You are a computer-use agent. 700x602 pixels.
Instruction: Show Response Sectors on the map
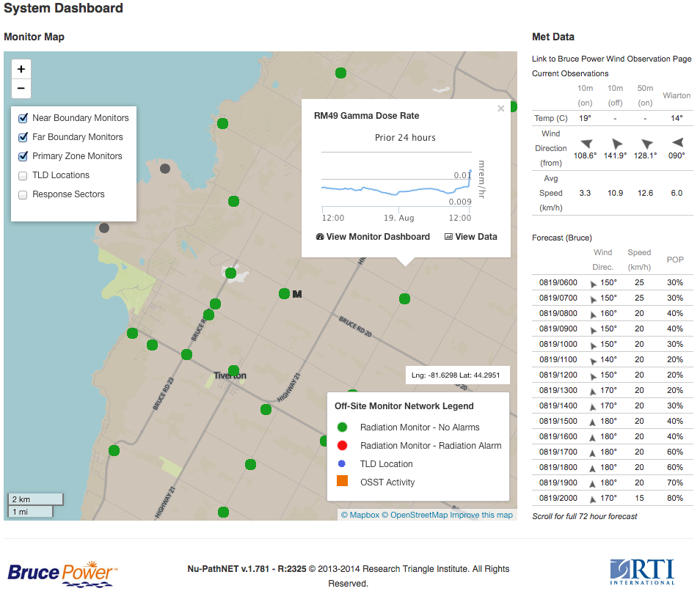(x=23, y=194)
